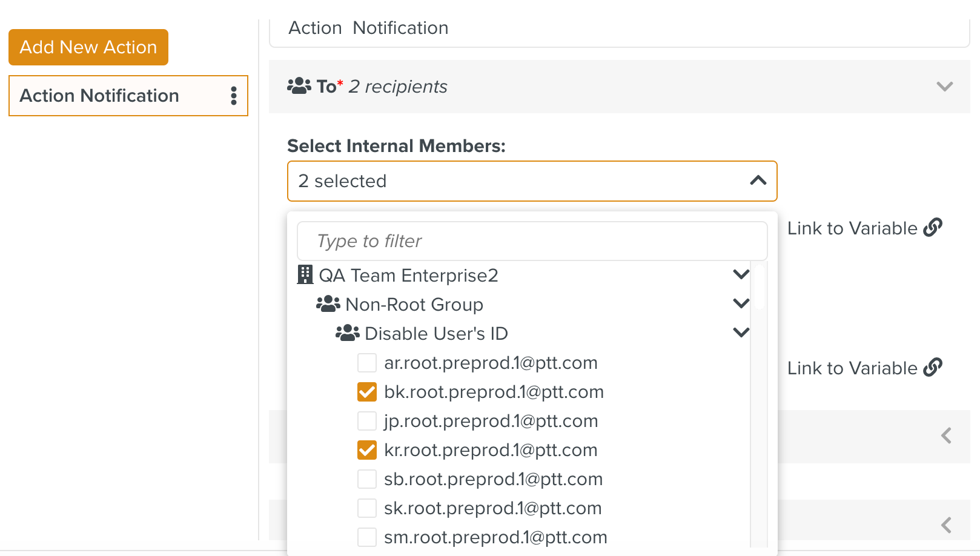Viewport: 980px width, 556px height.
Task: Click the lower Link to Variable chain icon
Action: [x=933, y=368]
